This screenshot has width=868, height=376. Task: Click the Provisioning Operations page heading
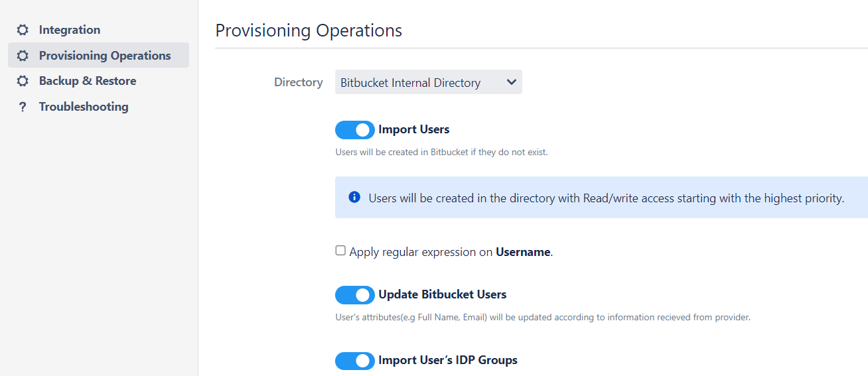coord(309,31)
